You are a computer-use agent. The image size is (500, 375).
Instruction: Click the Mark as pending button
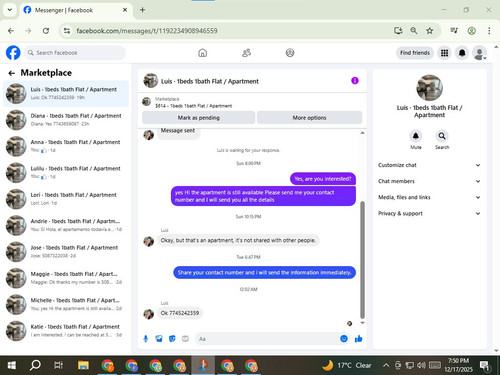pos(199,118)
